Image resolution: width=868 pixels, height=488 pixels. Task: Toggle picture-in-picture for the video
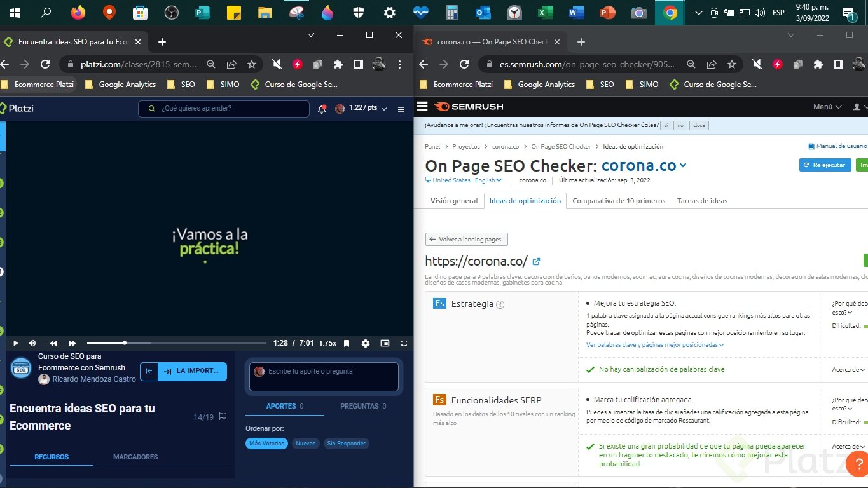tap(385, 343)
